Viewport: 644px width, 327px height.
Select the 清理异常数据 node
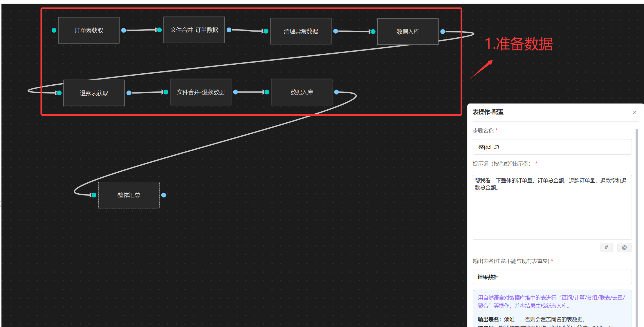click(301, 31)
